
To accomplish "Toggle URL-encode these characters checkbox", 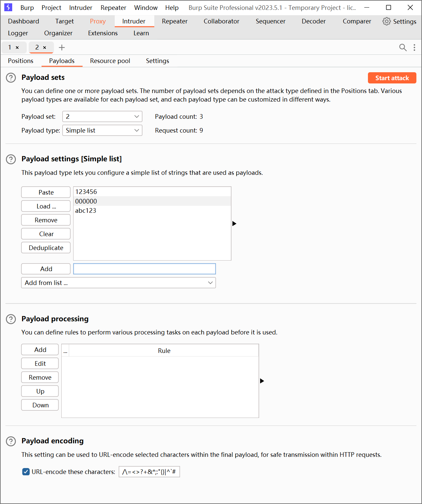I will click(x=26, y=472).
